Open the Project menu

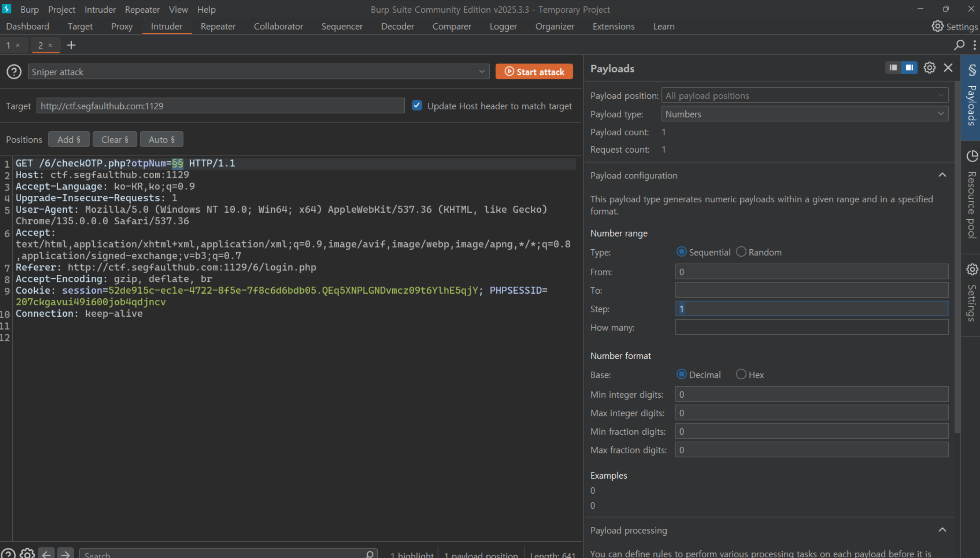point(62,9)
